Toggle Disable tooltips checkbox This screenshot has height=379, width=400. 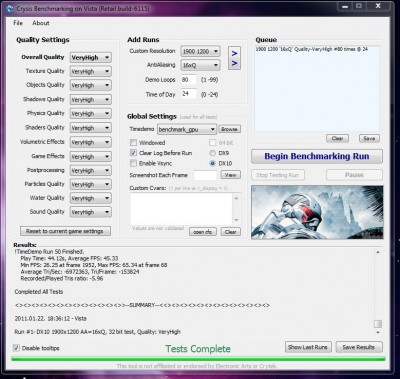click(16, 348)
